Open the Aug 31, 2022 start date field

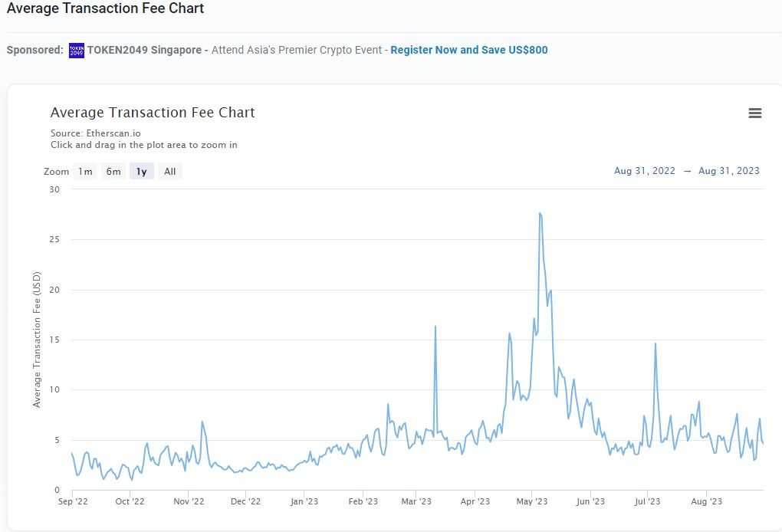645,171
